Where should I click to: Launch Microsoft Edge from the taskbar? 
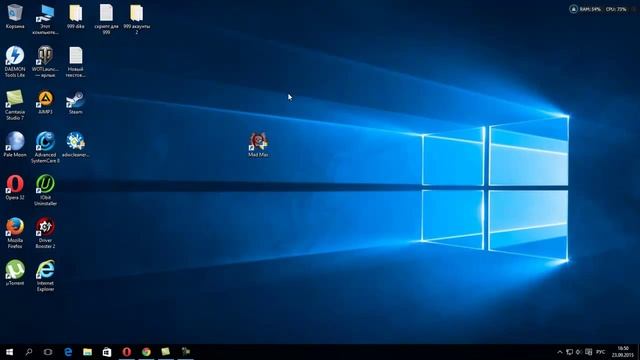coord(68,352)
